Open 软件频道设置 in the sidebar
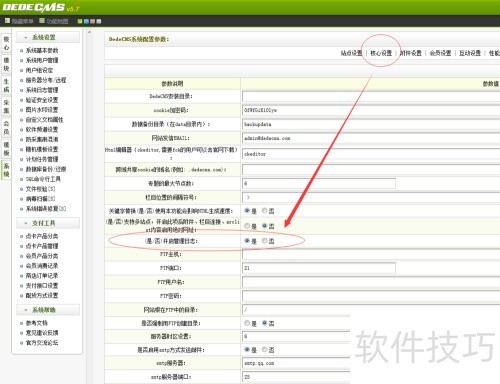 click(42, 129)
